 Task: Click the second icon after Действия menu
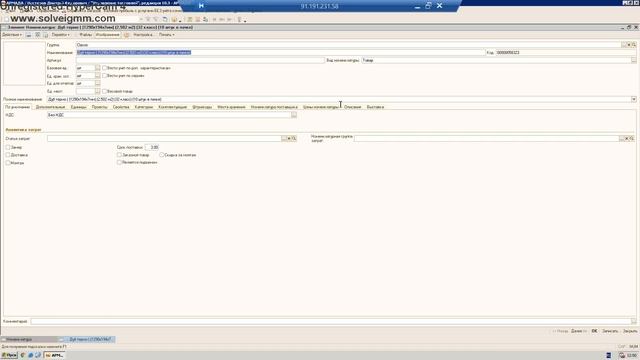(37, 35)
